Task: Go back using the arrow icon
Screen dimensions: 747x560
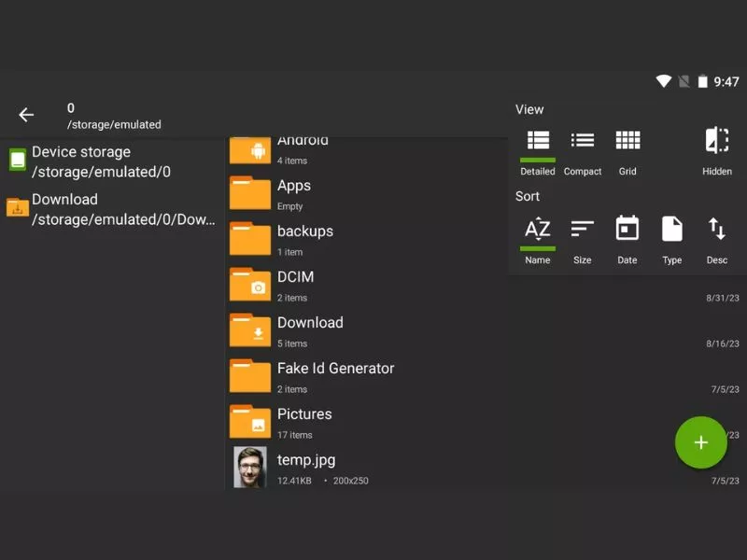Action: pos(26,115)
